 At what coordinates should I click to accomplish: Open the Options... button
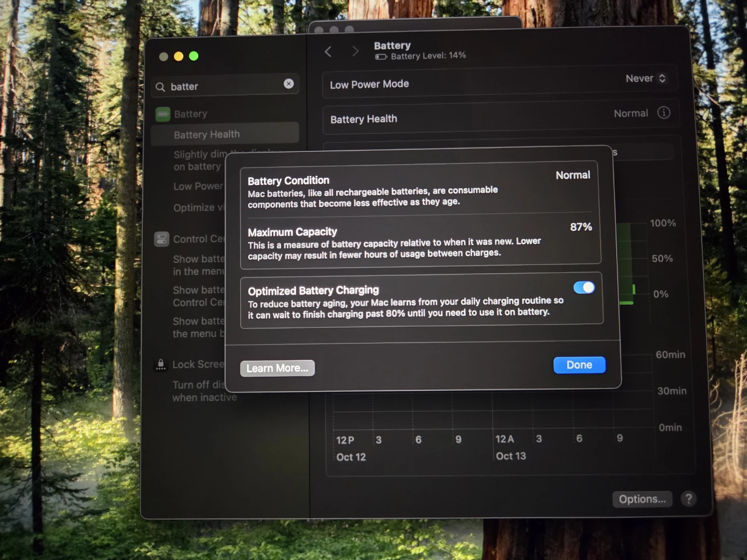[x=642, y=499]
